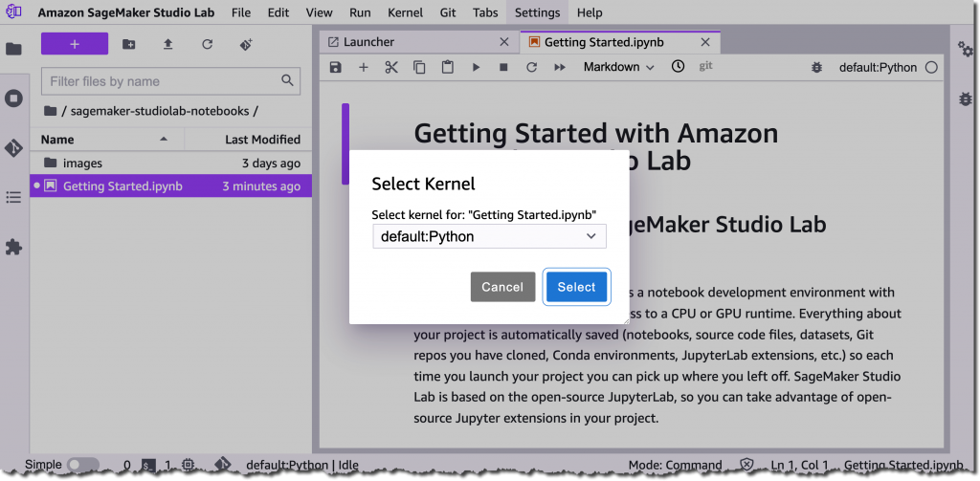
Task: Click Ln 1, Col 1 in status bar
Action: pos(800,466)
